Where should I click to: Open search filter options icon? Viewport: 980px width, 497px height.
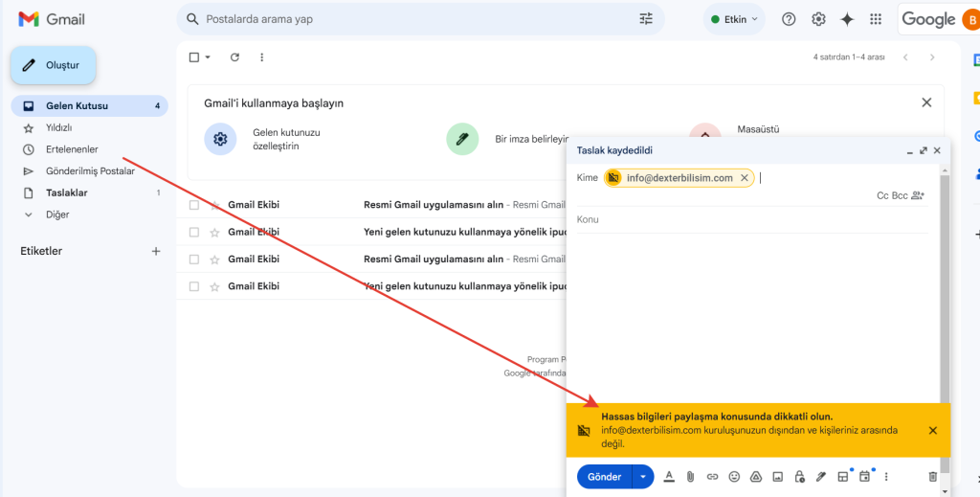[x=646, y=19]
